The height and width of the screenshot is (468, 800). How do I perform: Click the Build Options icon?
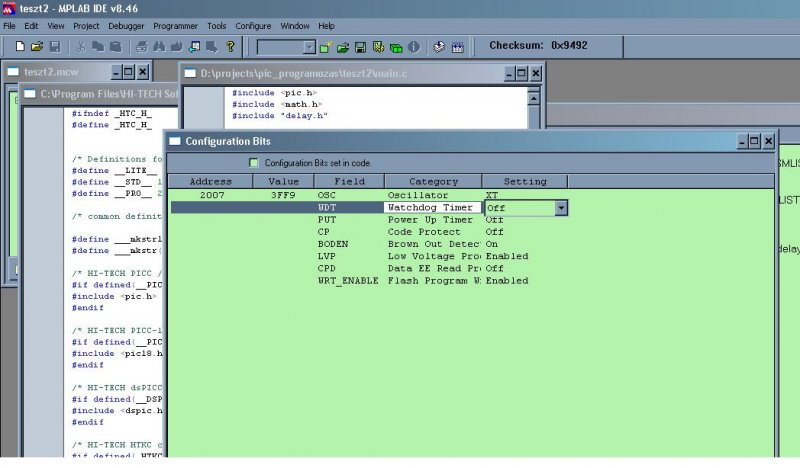click(x=378, y=47)
